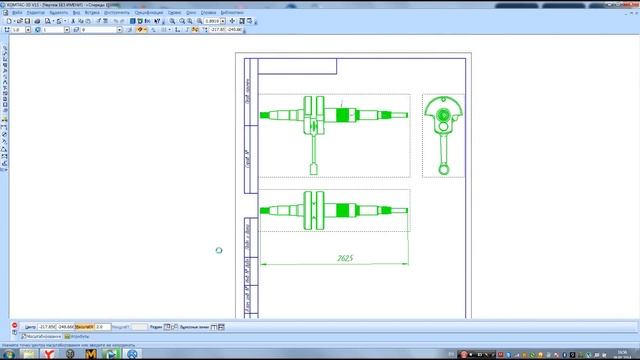Open the Библиотеки menu
Viewport: 640px width, 360px height.
[x=232, y=13]
